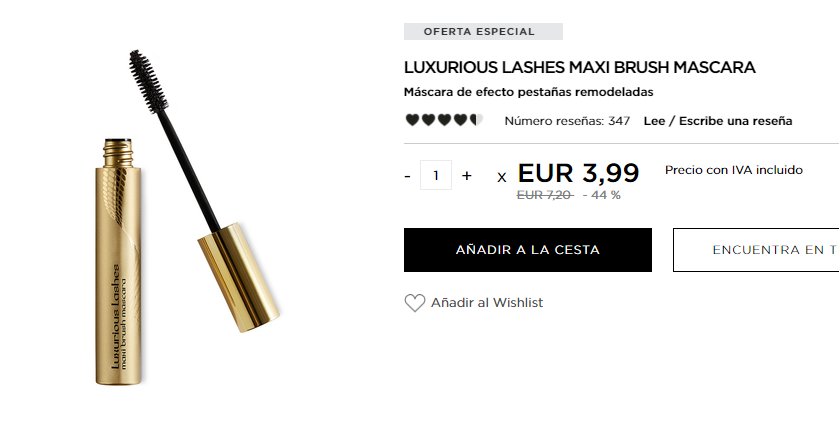Increase quantity with the plus button
This screenshot has height=441, width=839.
467,176
